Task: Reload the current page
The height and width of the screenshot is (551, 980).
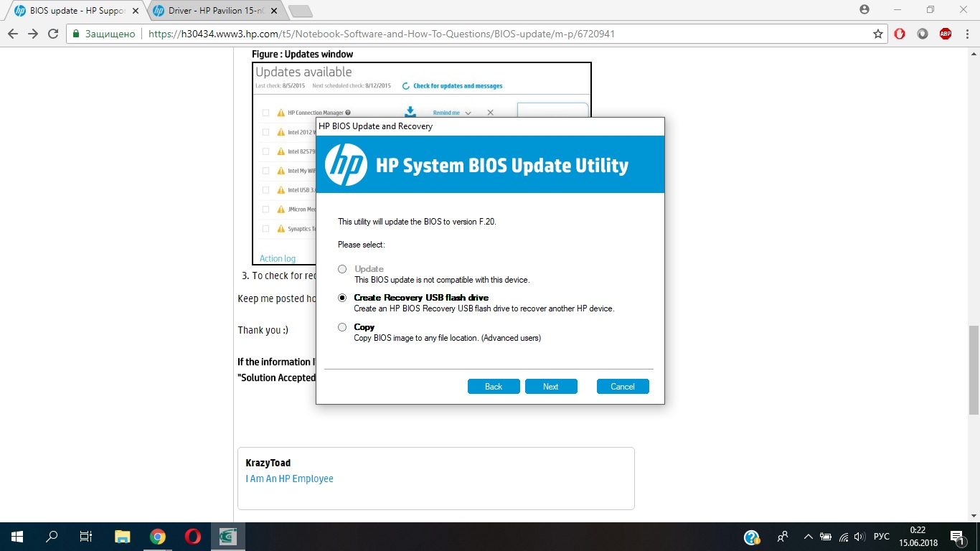Action: click(x=53, y=34)
